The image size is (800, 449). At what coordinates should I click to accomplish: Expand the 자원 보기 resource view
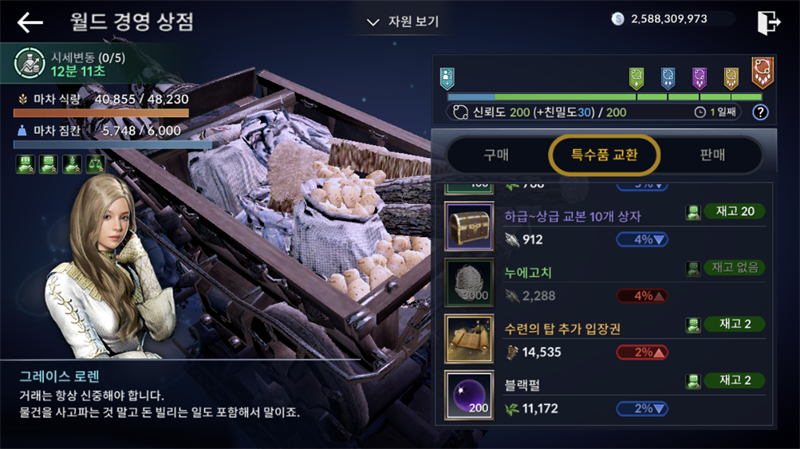[x=403, y=22]
